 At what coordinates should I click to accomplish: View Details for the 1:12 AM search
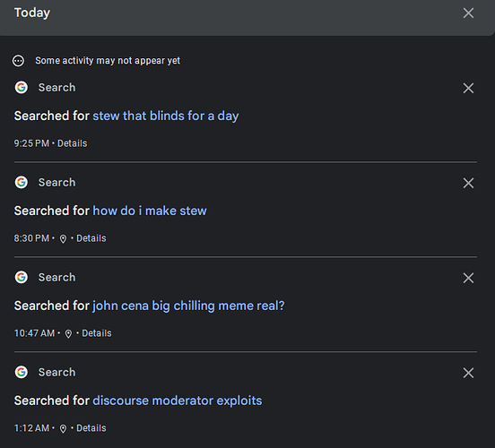click(91, 428)
